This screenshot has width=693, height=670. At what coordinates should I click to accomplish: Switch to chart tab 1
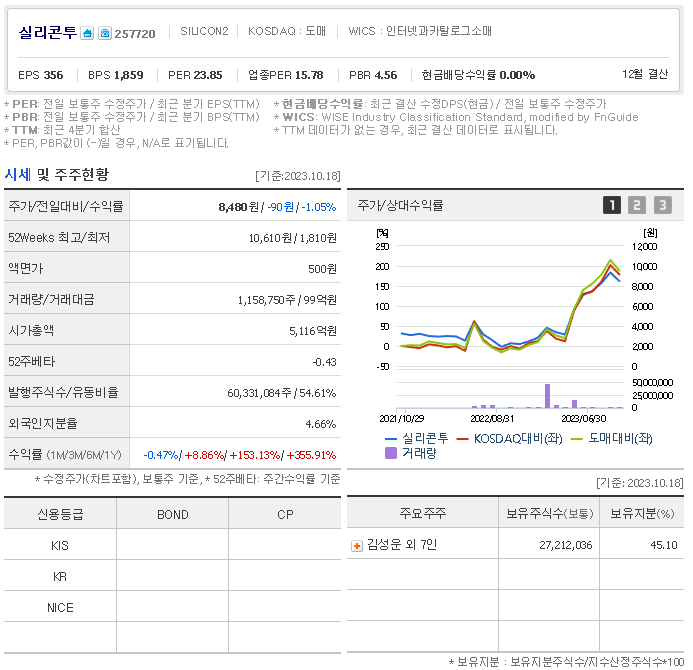click(612, 205)
